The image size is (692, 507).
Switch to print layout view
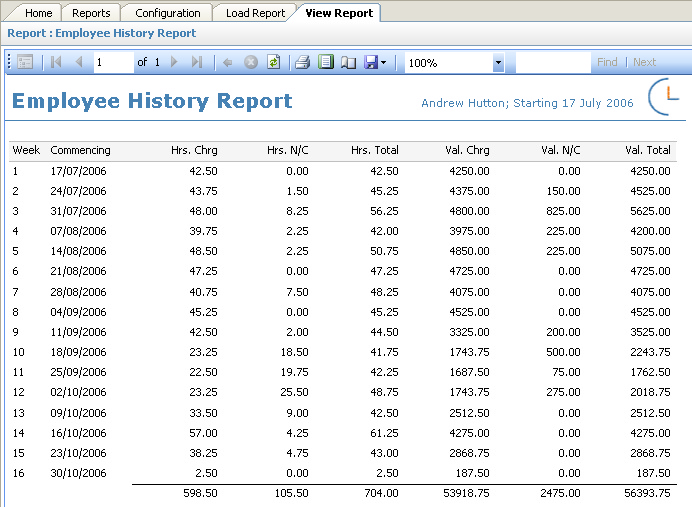[326, 62]
